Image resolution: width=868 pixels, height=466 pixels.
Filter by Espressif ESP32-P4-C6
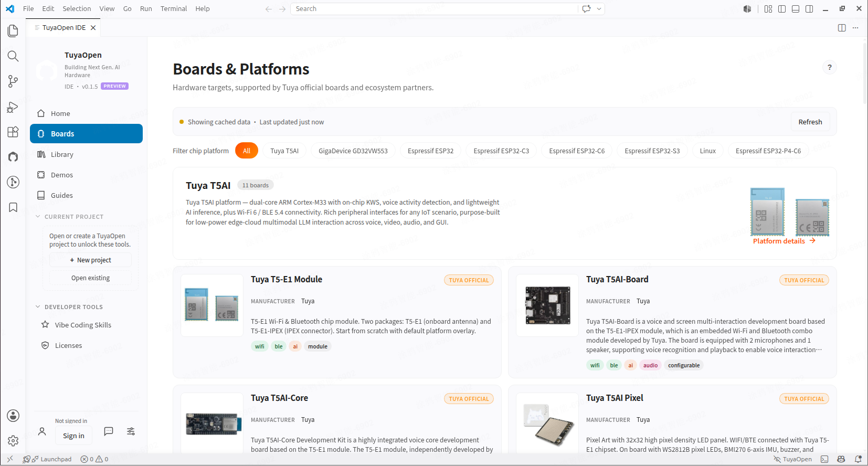768,151
